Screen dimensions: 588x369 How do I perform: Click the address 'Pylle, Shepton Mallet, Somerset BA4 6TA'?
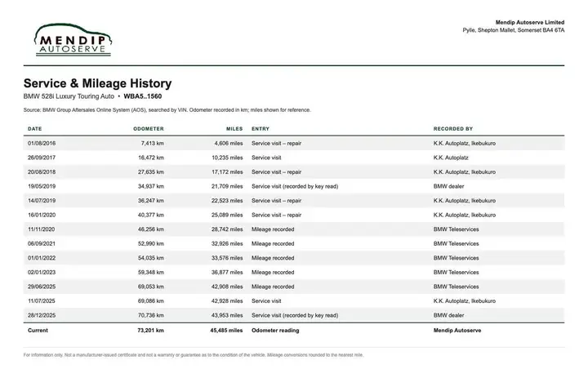coord(514,30)
